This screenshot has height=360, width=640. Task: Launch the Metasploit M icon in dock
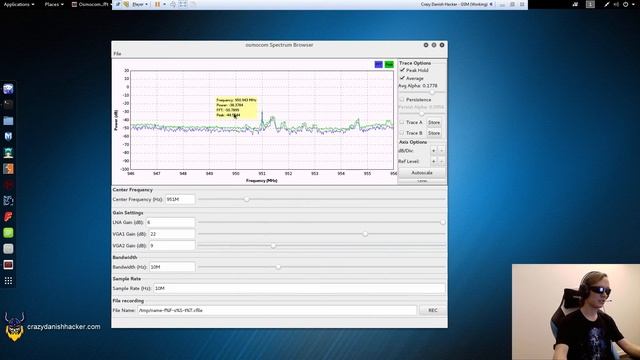coord(8,136)
